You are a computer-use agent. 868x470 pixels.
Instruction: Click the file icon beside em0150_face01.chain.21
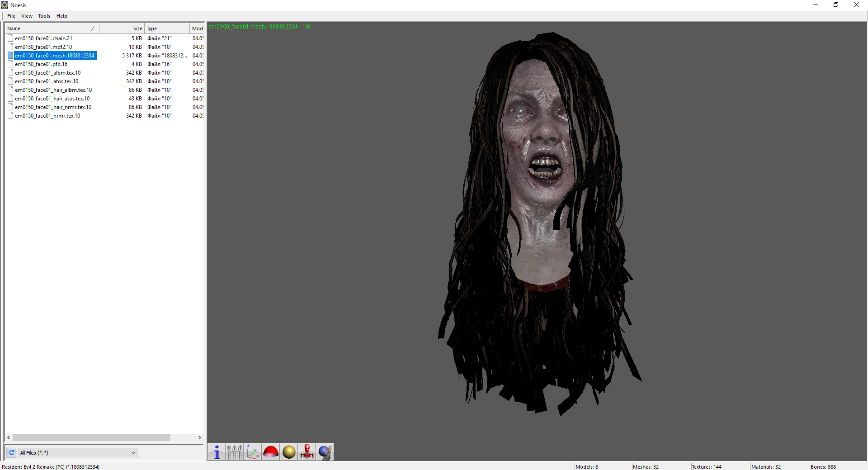[10, 38]
